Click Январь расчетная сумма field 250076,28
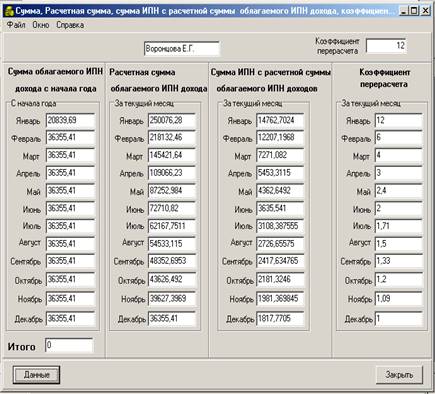 pyautogui.click(x=172, y=120)
